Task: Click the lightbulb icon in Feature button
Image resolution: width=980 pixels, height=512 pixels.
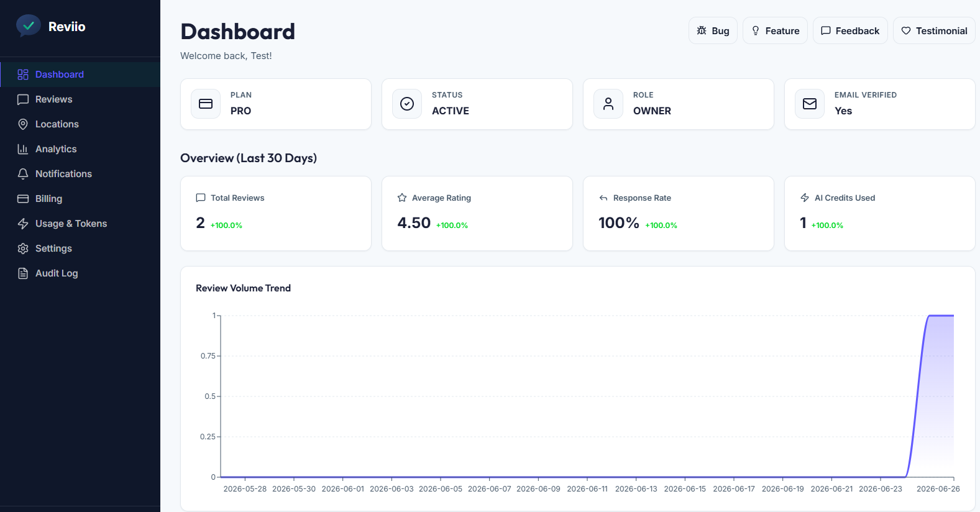Action: (756, 30)
